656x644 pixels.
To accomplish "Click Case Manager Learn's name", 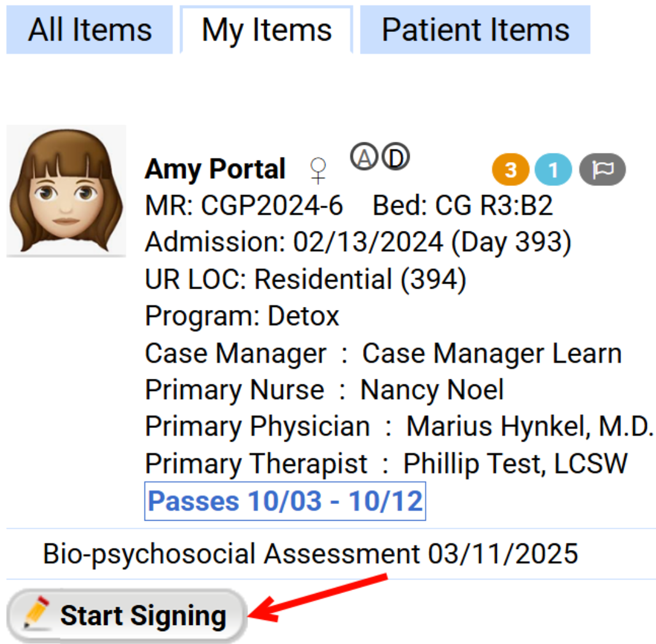I will [x=491, y=353].
